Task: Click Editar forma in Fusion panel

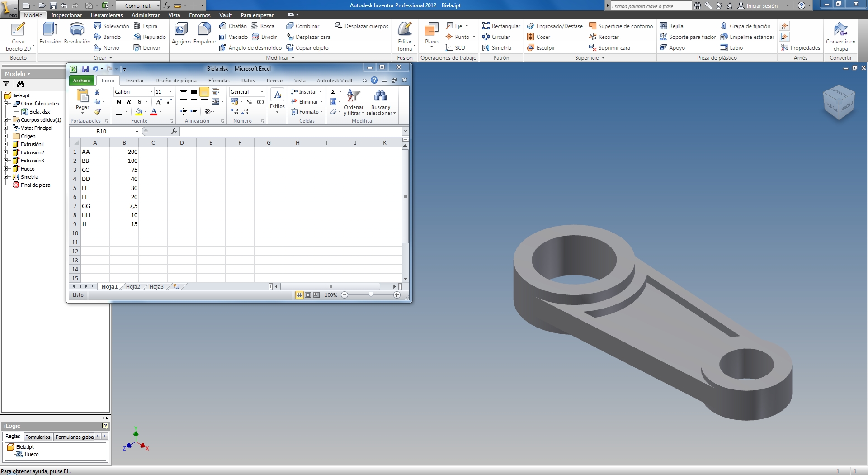Action: coord(405,37)
